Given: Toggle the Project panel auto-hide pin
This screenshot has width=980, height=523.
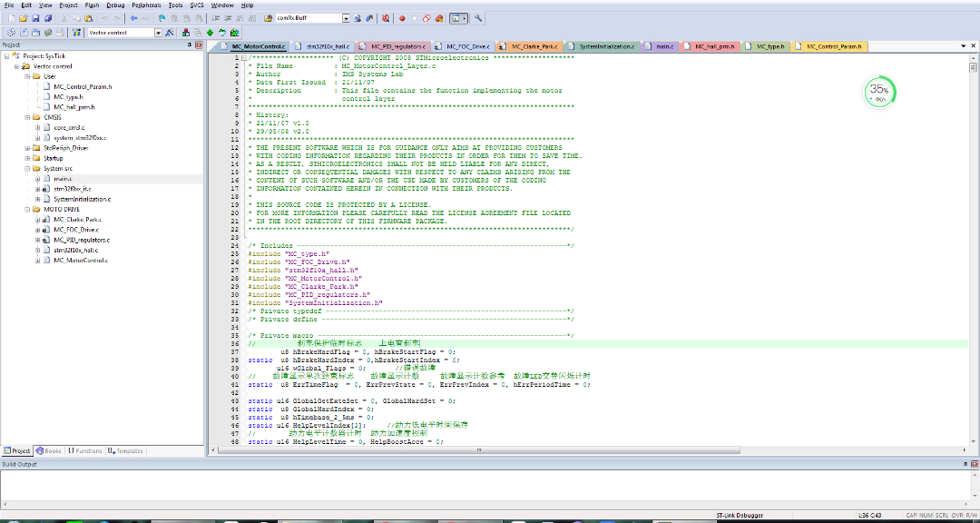Looking at the screenshot, I should [190, 45].
